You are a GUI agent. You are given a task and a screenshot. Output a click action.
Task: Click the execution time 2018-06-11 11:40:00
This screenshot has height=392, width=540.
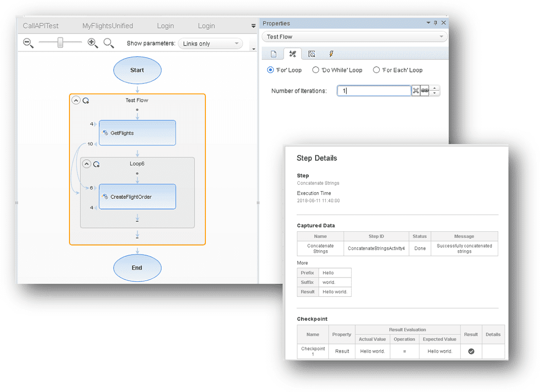click(318, 201)
